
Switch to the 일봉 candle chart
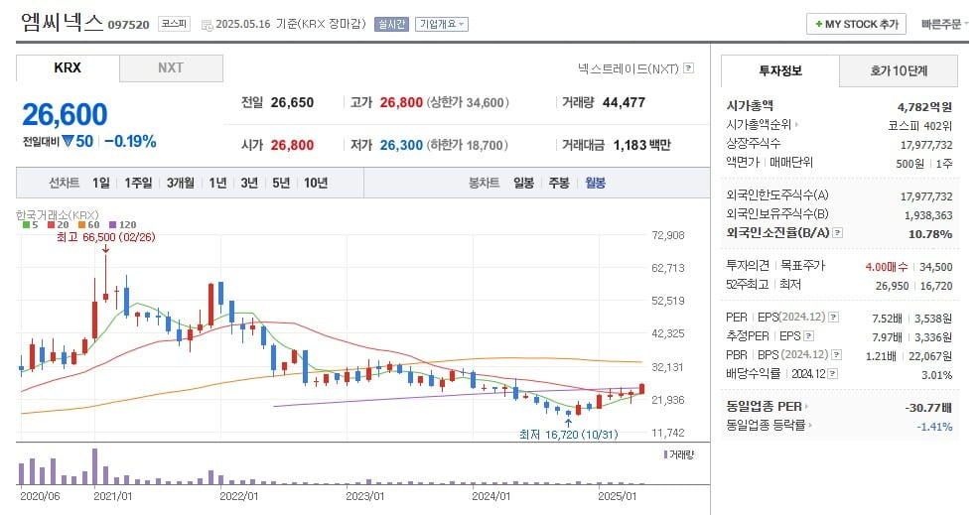coord(523,183)
